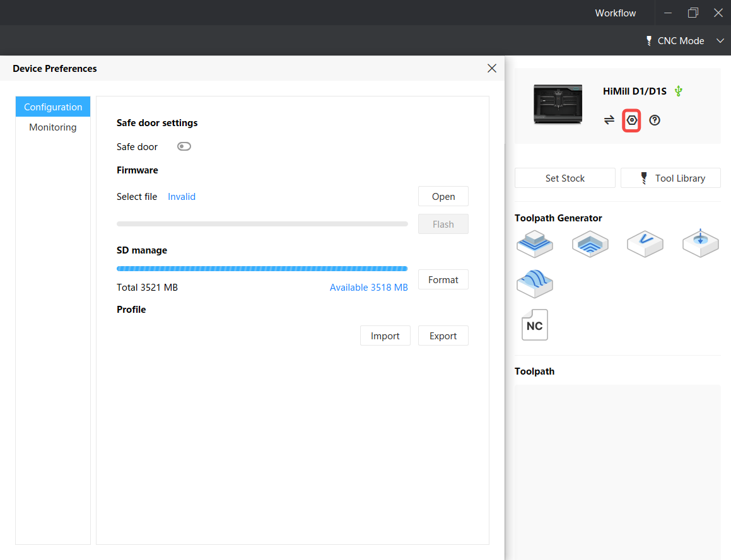Export the device profile
The height and width of the screenshot is (560, 731).
443,335
